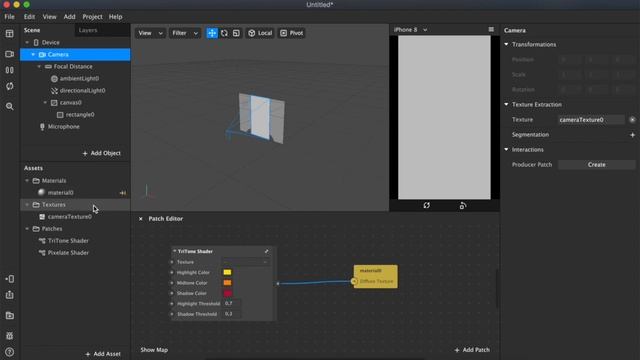
Task: Click the rotate device icon under simulator
Action: click(x=427, y=205)
